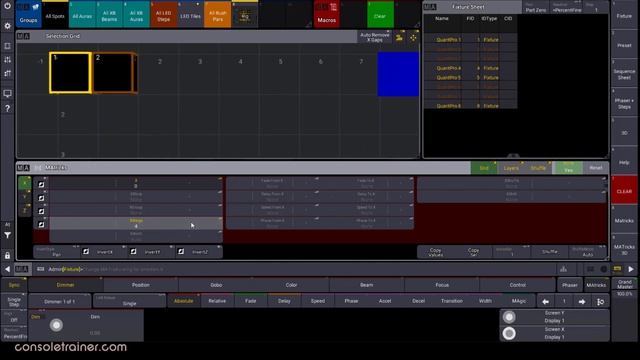
Task: Open help with the question mark icon
Action: 7,108
